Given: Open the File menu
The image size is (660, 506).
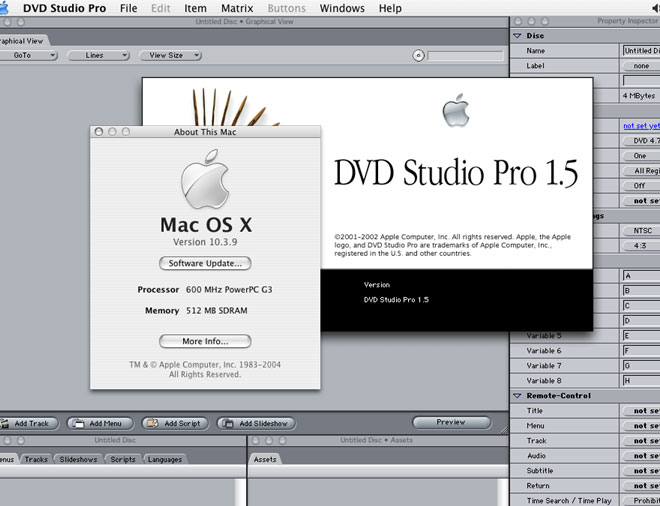Looking at the screenshot, I should pyautogui.click(x=128, y=8).
